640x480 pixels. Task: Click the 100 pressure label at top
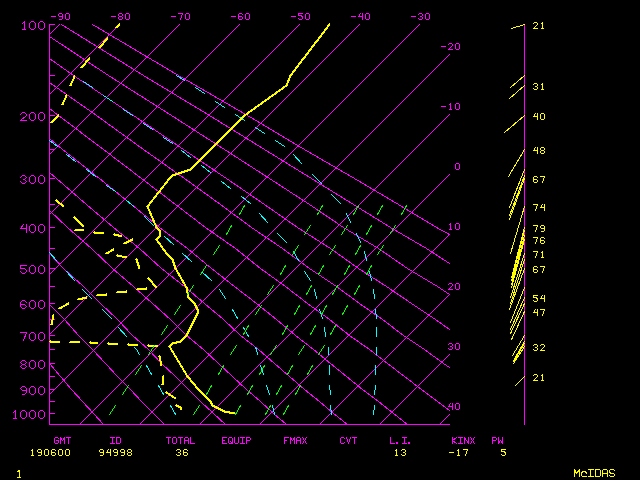[34, 25]
